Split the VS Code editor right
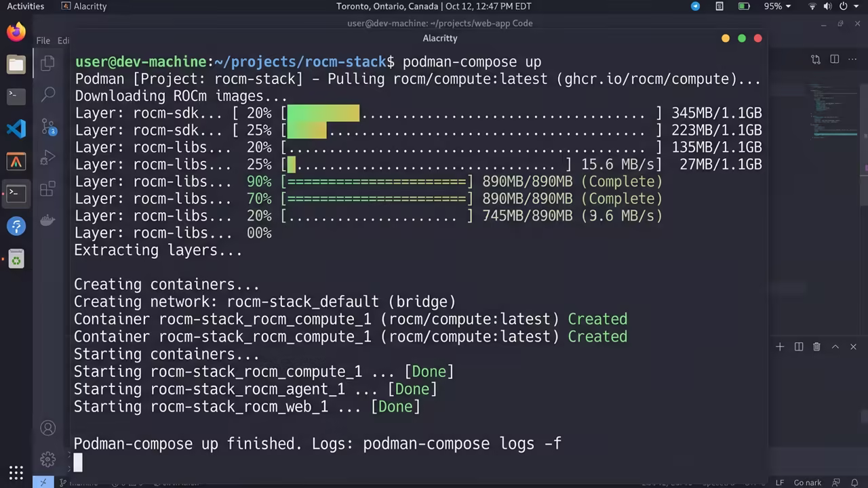868x488 pixels. tap(835, 60)
